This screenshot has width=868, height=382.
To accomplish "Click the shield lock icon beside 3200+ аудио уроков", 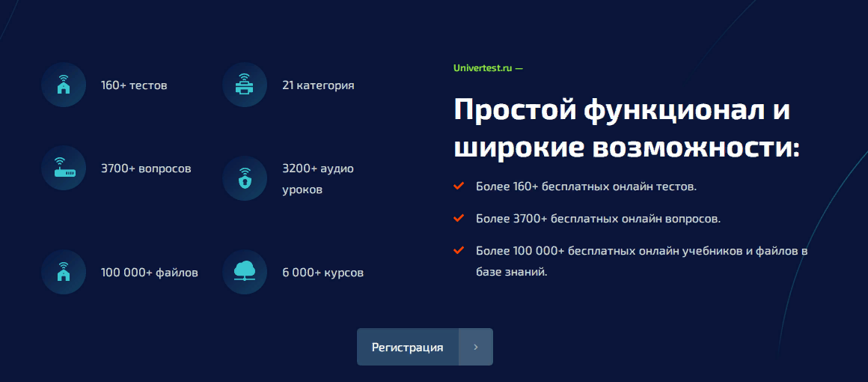I will 245,178.
